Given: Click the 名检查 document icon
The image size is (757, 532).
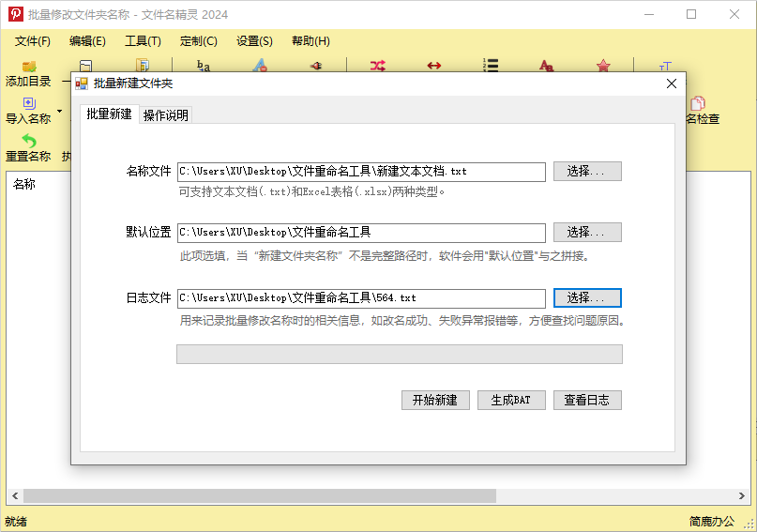Looking at the screenshot, I should point(697,103).
